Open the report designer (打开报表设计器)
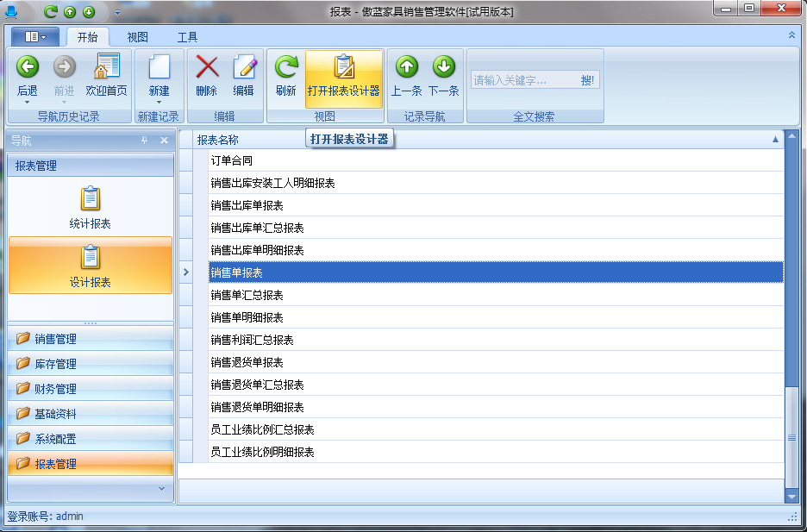807x532 pixels. [344, 75]
